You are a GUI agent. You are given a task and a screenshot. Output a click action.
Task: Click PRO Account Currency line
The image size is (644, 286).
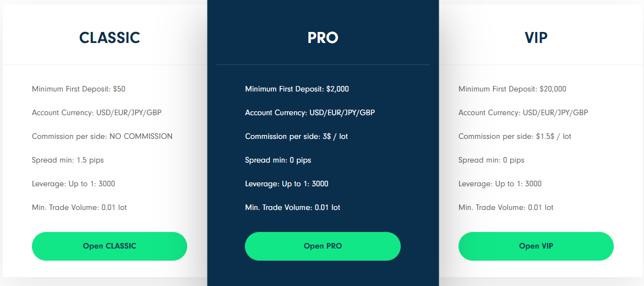[x=310, y=112]
